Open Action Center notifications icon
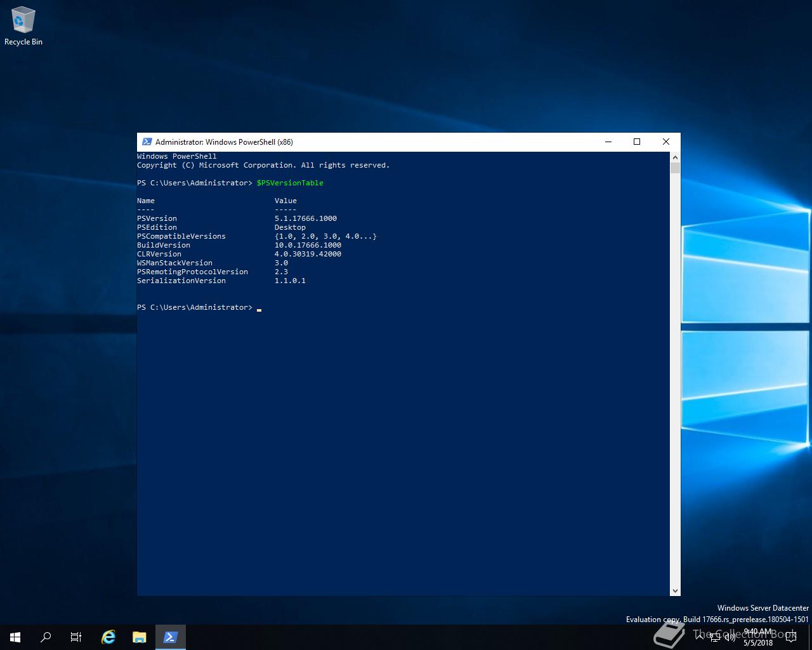Viewport: 812px width, 650px height. [790, 637]
